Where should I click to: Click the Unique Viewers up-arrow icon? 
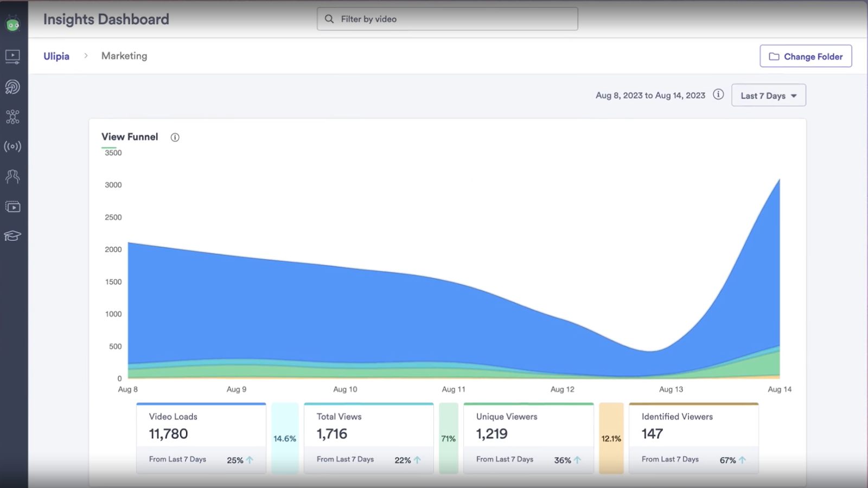(577, 460)
